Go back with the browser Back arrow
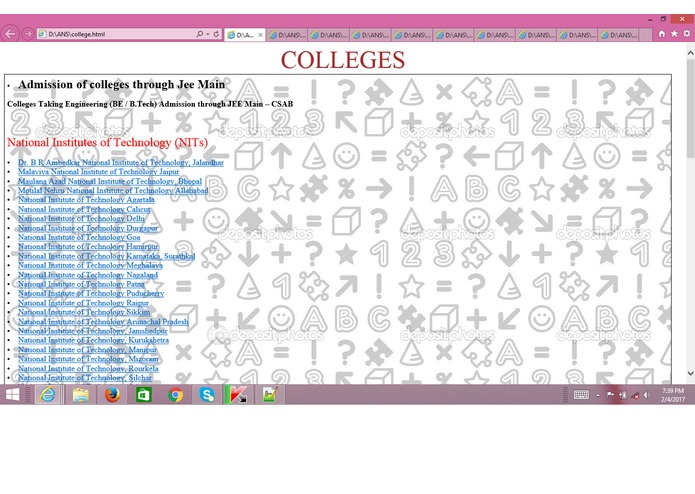Viewport: 695px width, 494px height. click(10, 34)
